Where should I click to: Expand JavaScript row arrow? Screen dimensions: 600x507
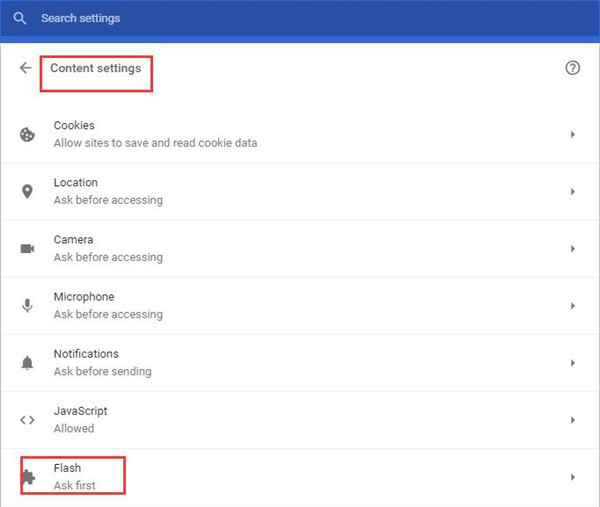(x=573, y=420)
